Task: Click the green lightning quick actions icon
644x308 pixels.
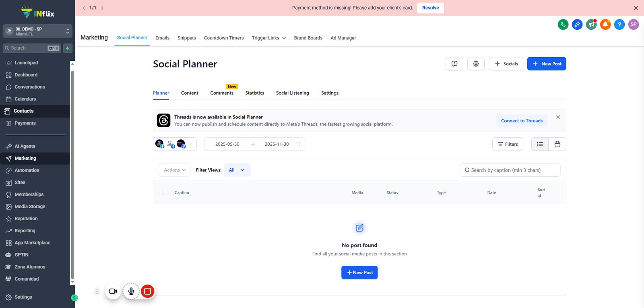Action: [x=68, y=48]
